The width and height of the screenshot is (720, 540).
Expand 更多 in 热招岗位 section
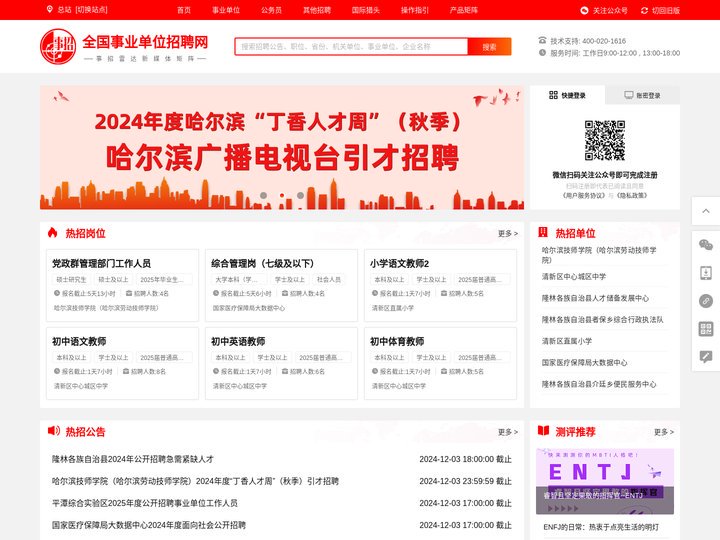pyautogui.click(x=508, y=233)
